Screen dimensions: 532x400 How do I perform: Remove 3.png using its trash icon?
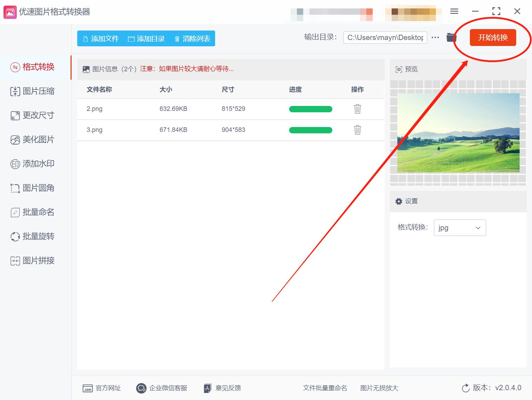pyautogui.click(x=357, y=130)
